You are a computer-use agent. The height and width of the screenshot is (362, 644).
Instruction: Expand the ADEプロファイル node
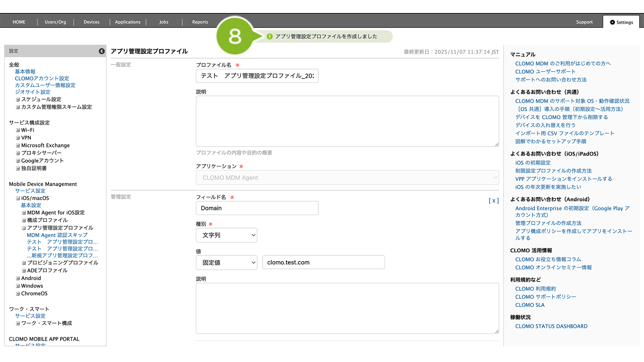24,271
